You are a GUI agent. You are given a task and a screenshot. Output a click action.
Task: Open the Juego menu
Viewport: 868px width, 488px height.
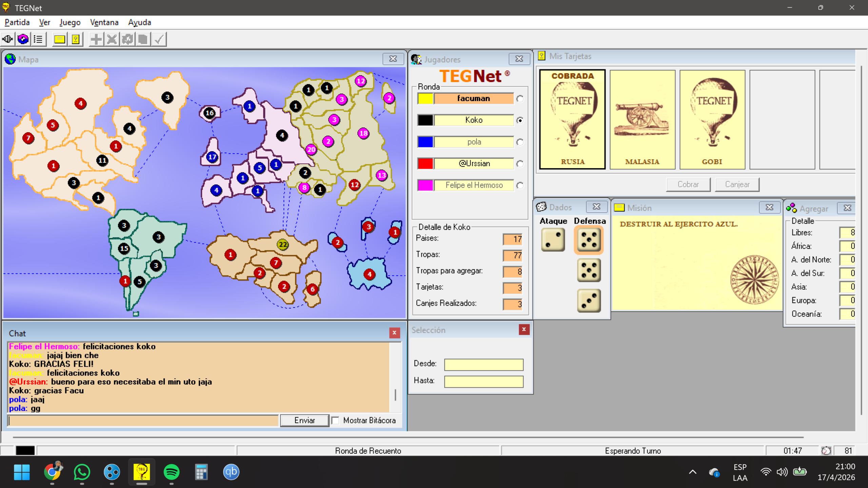[70, 22]
